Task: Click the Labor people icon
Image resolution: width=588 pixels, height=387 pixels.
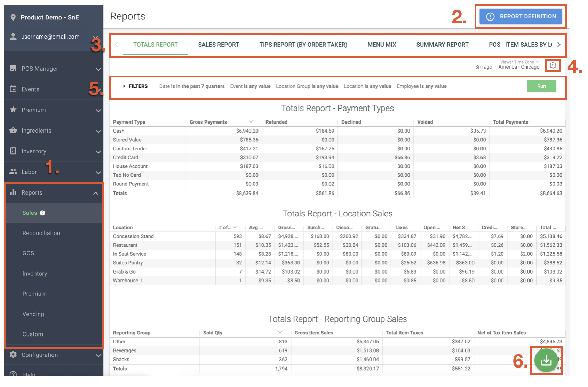Action: click(13, 171)
